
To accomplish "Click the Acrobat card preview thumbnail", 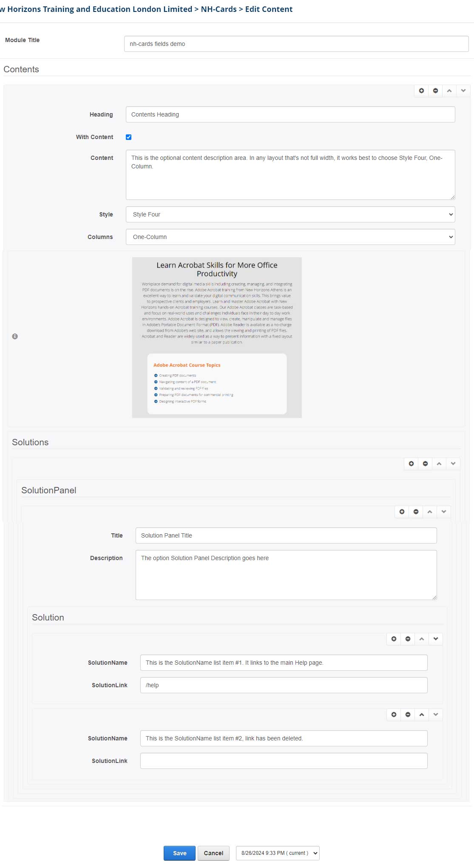I will click(217, 337).
